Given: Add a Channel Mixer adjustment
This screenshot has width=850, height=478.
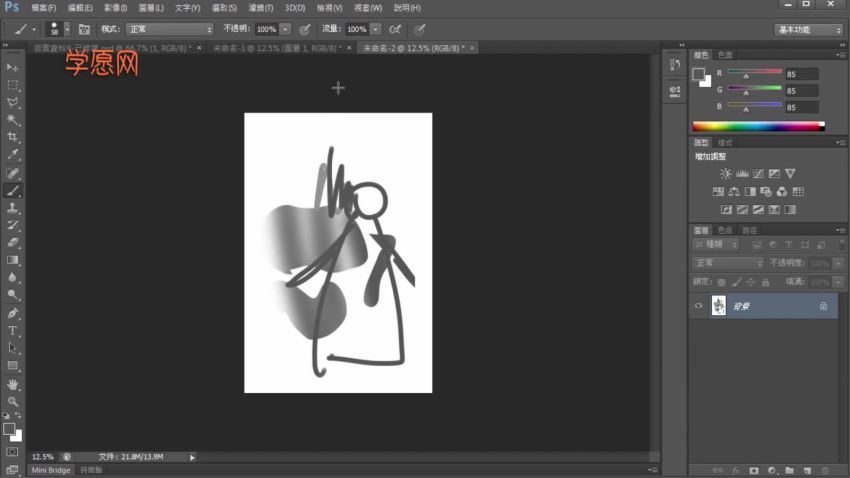Looking at the screenshot, I should tap(782, 191).
